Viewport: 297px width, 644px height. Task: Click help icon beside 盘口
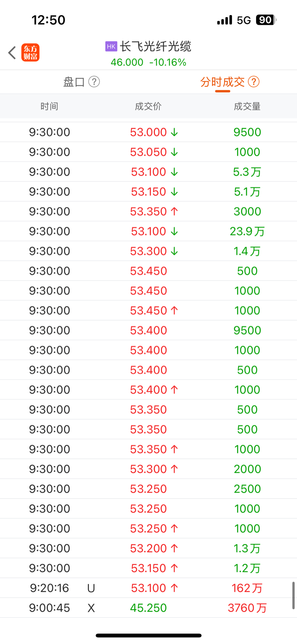click(94, 82)
